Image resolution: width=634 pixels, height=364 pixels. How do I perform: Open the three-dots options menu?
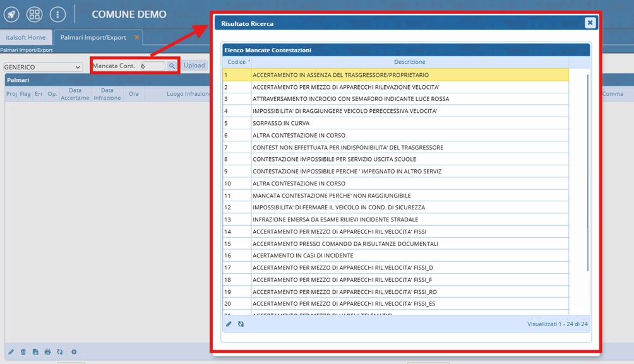[x=57, y=14]
